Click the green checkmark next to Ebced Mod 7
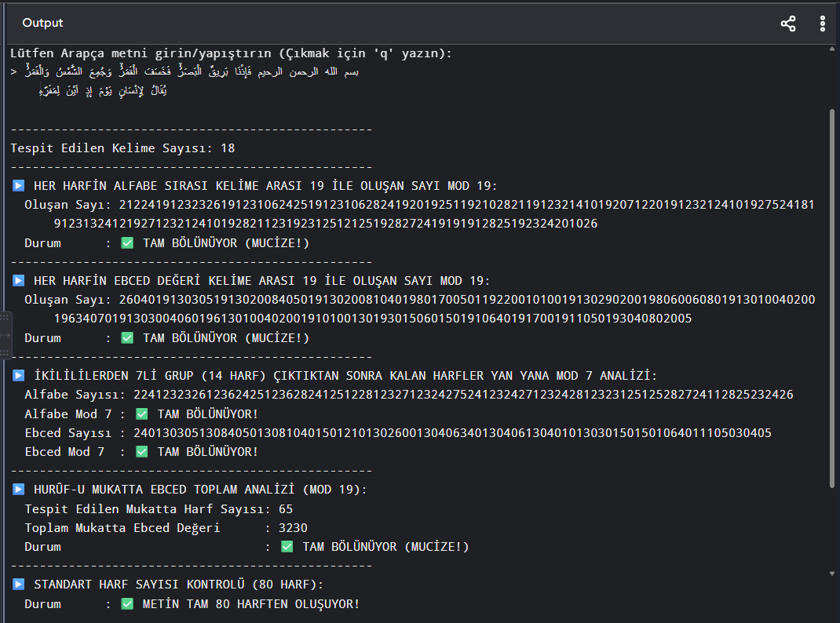This screenshot has width=840, height=623. click(142, 452)
